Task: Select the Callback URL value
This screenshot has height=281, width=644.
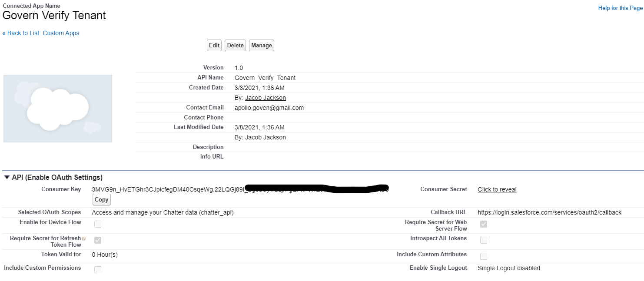Action: coord(550,212)
